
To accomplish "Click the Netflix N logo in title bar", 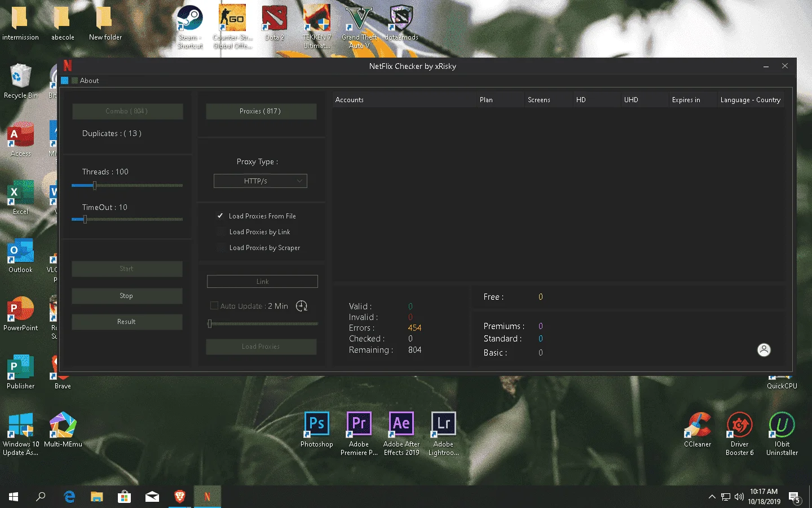I will (x=68, y=65).
